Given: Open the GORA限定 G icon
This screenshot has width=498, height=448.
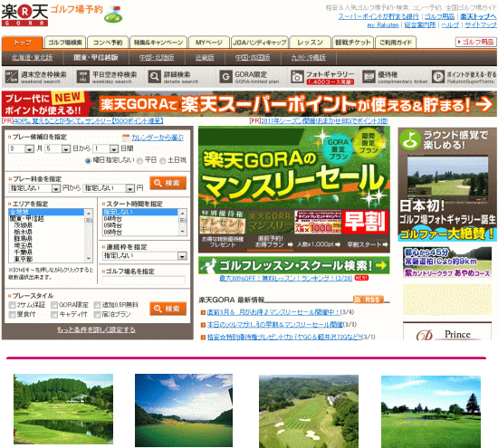Looking at the screenshot, I should 225,77.
